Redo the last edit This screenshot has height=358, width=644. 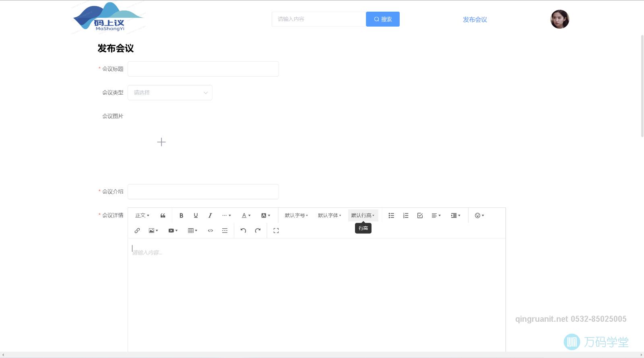pos(258,231)
